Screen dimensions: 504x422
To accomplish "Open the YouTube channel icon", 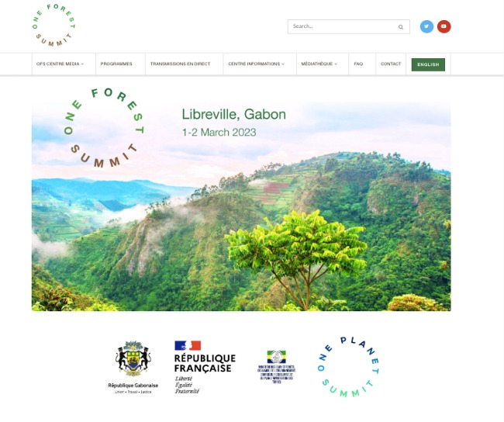I will 444,26.
